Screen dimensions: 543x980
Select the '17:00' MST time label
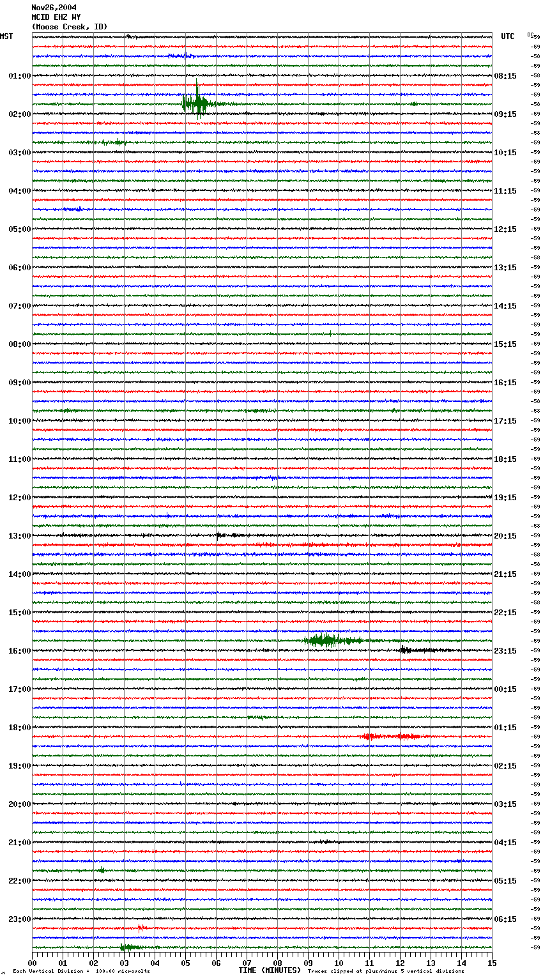20,689
